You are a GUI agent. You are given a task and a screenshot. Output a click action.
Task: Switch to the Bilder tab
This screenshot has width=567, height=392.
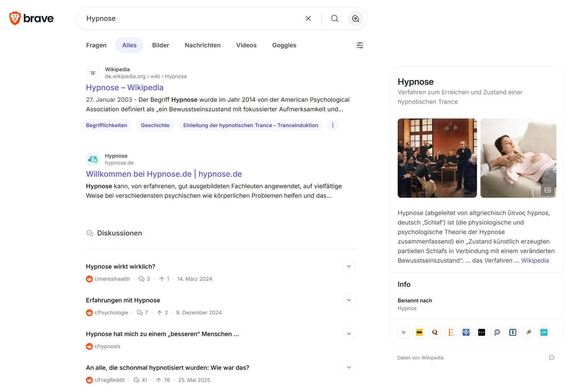point(161,45)
